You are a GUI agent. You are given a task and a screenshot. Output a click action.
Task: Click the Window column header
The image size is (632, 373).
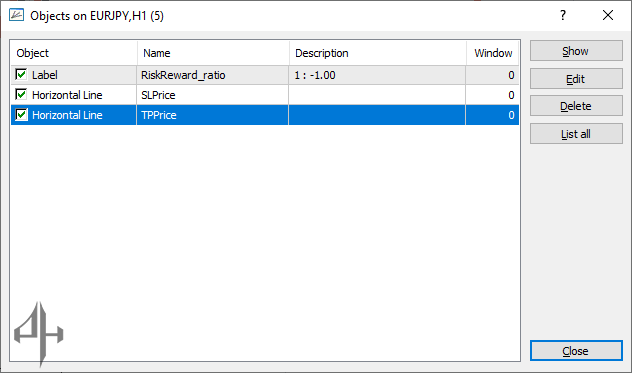click(x=493, y=53)
